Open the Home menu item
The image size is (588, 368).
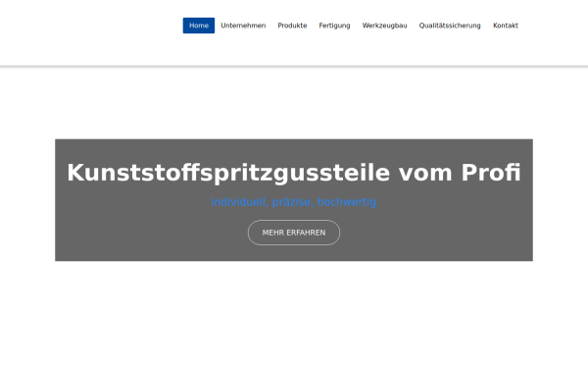point(199,26)
